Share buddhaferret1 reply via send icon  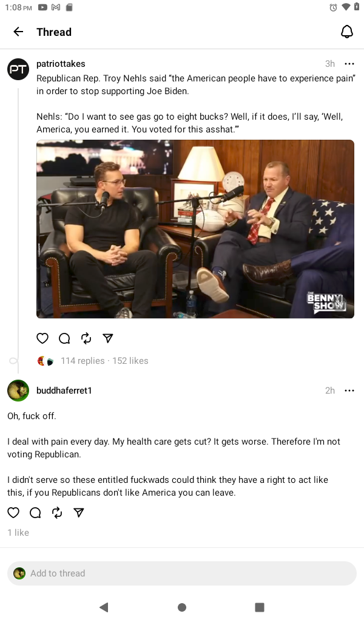(x=79, y=513)
